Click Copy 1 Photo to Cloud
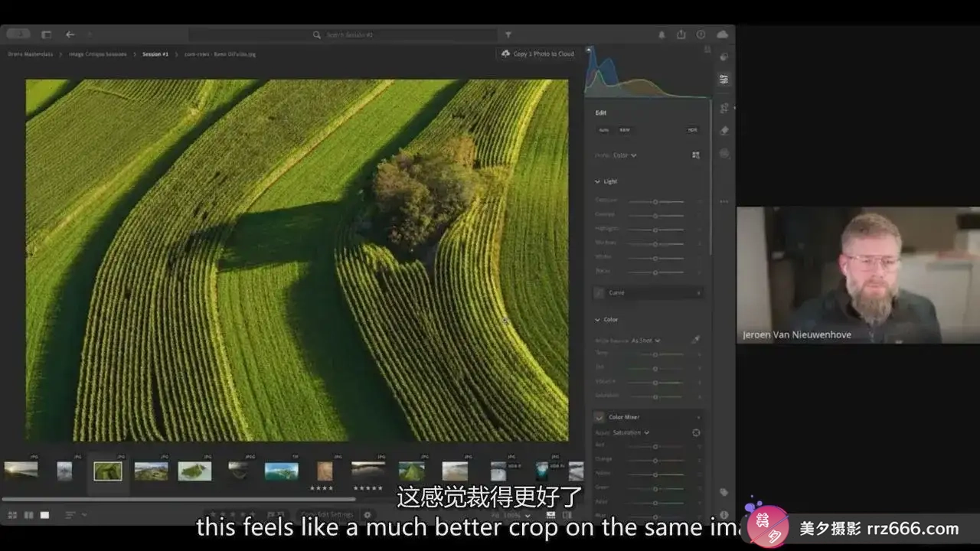This screenshot has height=551, width=980. click(537, 54)
